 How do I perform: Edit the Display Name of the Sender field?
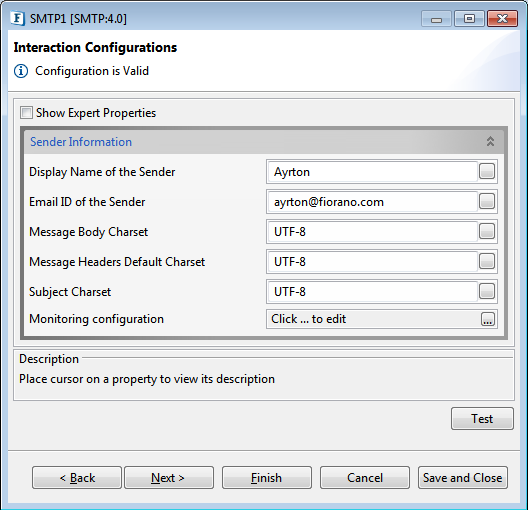click(x=372, y=172)
